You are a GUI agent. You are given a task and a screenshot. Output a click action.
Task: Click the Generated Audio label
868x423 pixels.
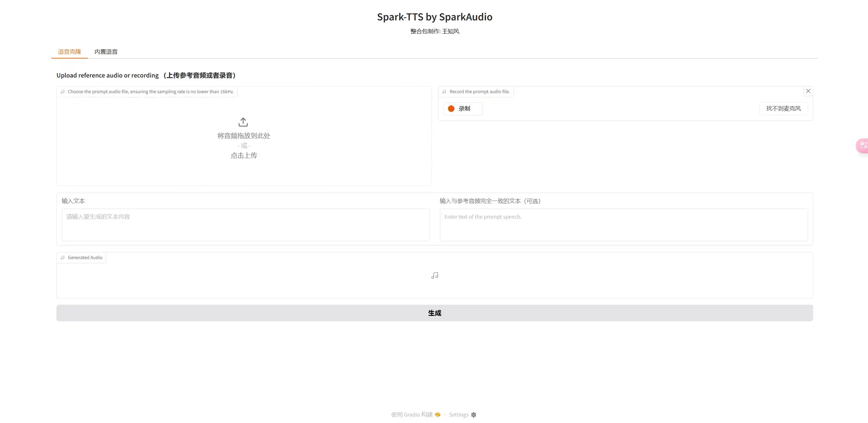pos(85,258)
